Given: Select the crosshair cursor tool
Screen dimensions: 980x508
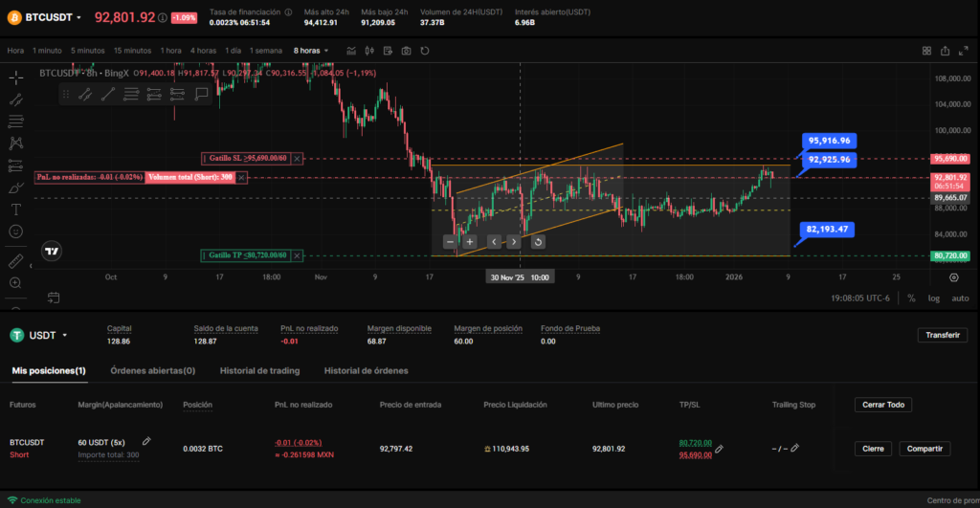Looking at the screenshot, I should coord(15,77).
